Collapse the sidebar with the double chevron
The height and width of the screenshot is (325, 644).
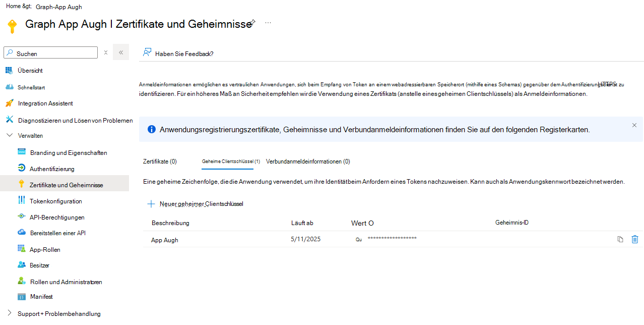[x=120, y=52]
